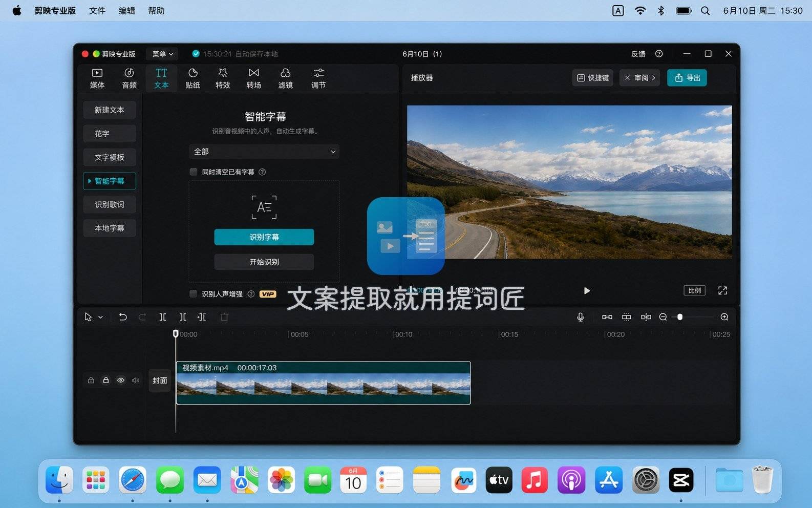This screenshot has height=508, width=812.
Task: Click help icon beside 同时清空已有字幕
Action: click(262, 172)
